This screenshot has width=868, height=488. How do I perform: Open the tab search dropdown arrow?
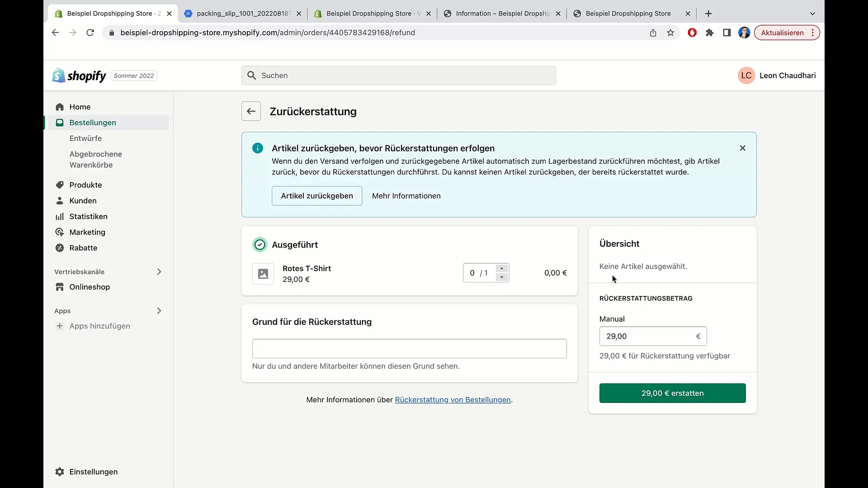[812, 14]
